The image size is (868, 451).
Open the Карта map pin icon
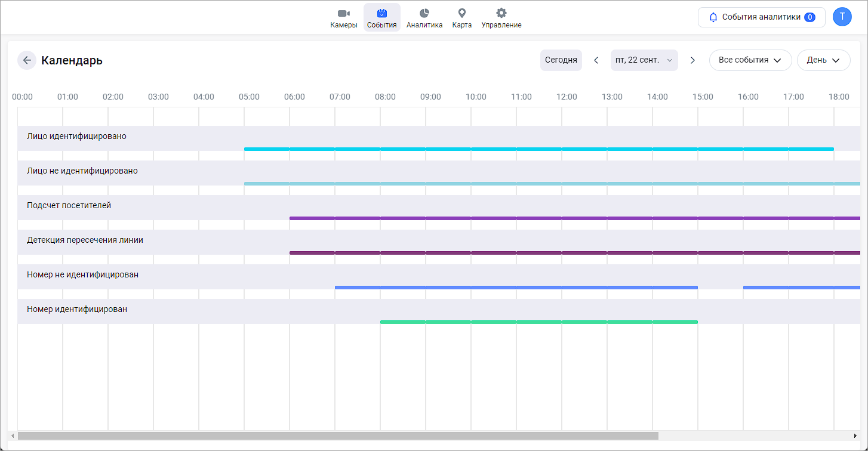pos(461,13)
